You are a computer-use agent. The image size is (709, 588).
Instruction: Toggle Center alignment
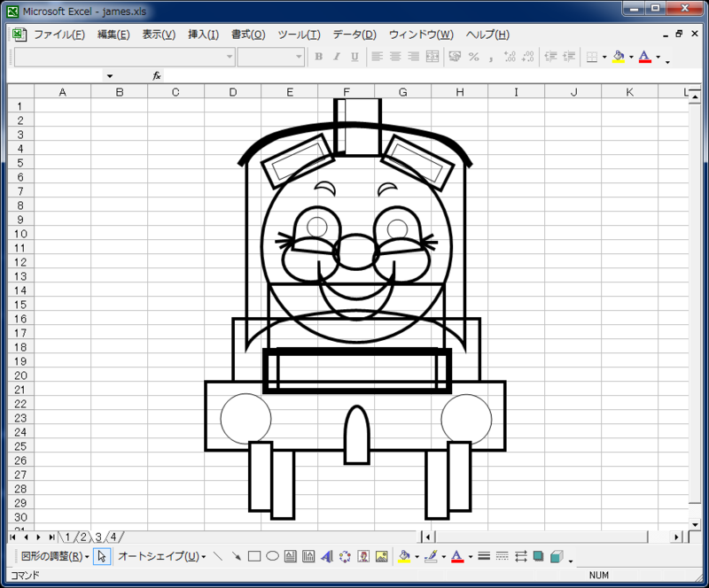coord(395,57)
